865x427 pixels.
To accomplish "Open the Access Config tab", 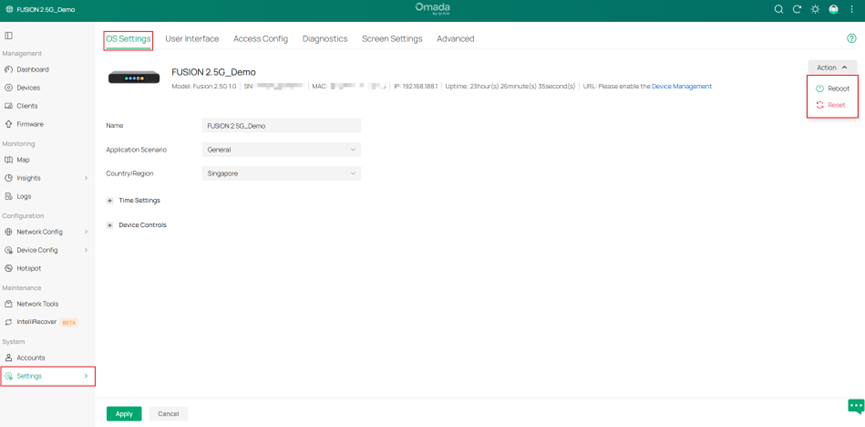I will tap(260, 39).
